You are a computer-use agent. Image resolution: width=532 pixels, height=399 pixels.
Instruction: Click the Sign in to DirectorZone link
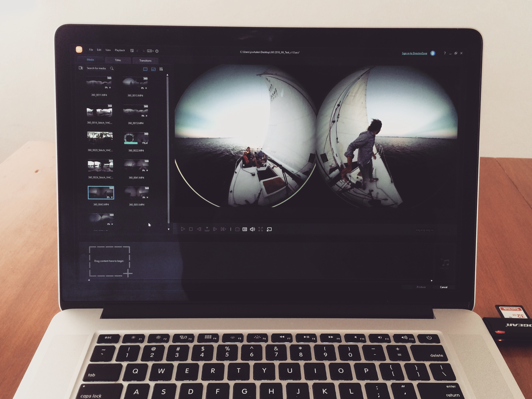[x=414, y=53]
